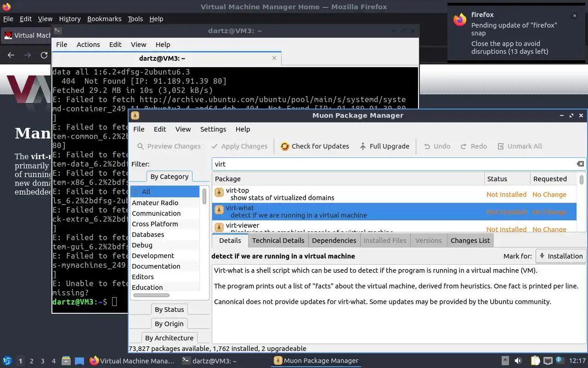The width and height of the screenshot is (588, 368).
Task: Dismiss the firefox snap update notification
Action: [574, 16]
